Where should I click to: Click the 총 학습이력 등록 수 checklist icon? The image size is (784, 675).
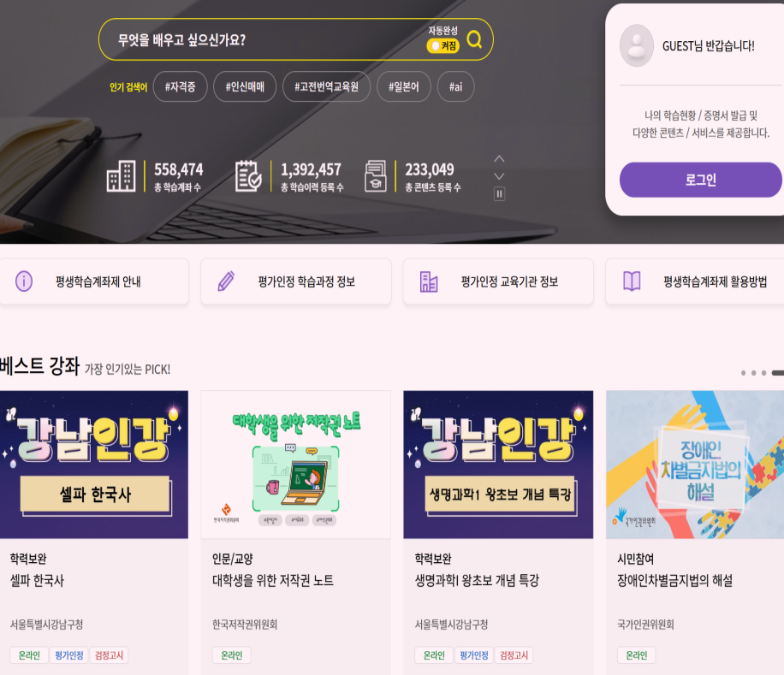pos(248,176)
